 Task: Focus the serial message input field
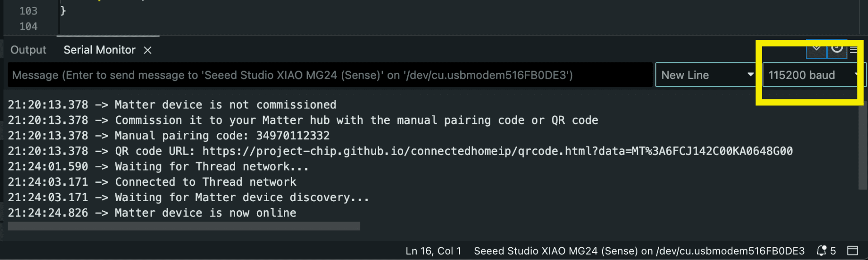pyautogui.click(x=330, y=75)
